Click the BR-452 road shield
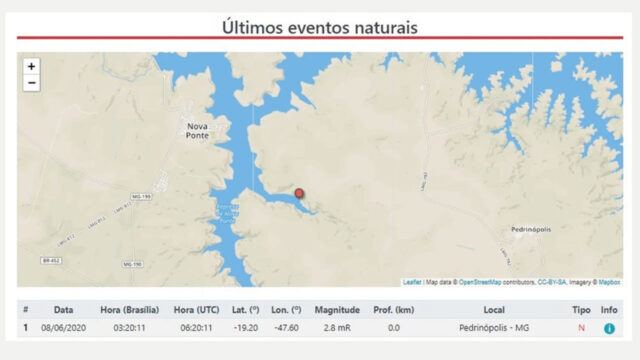The height and width of the screenshot is (360, 640). coord(51,260)
